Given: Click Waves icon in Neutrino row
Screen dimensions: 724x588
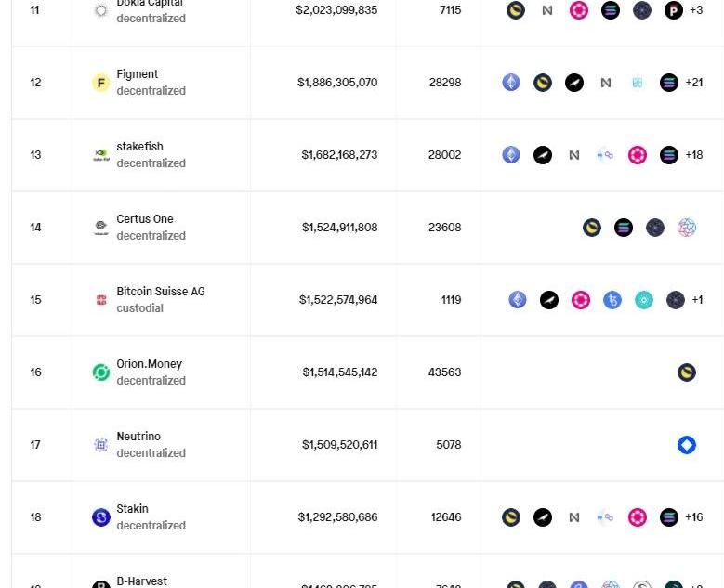Looking at the screenshot, I should 687,445.
